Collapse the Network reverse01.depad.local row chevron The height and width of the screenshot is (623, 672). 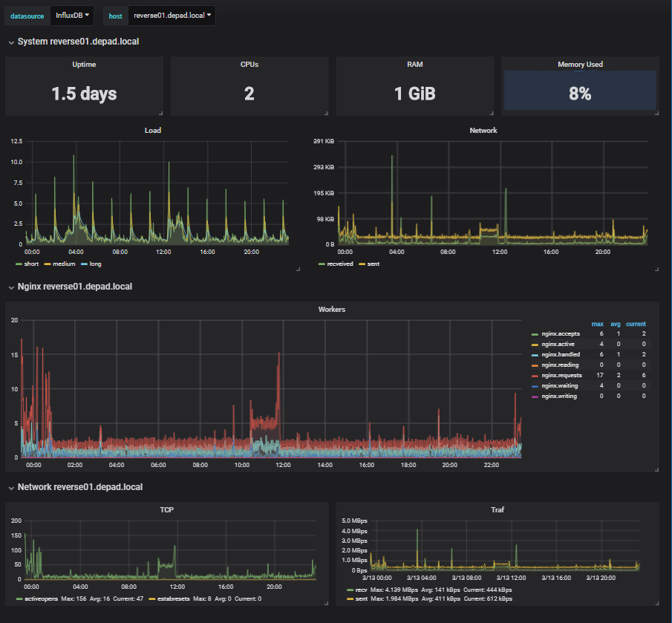point(11,488)
